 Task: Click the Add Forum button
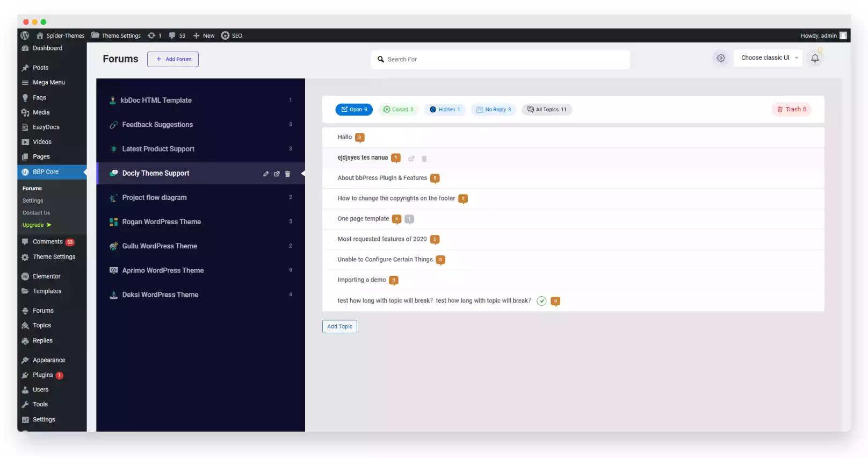(x=173, y=59)
